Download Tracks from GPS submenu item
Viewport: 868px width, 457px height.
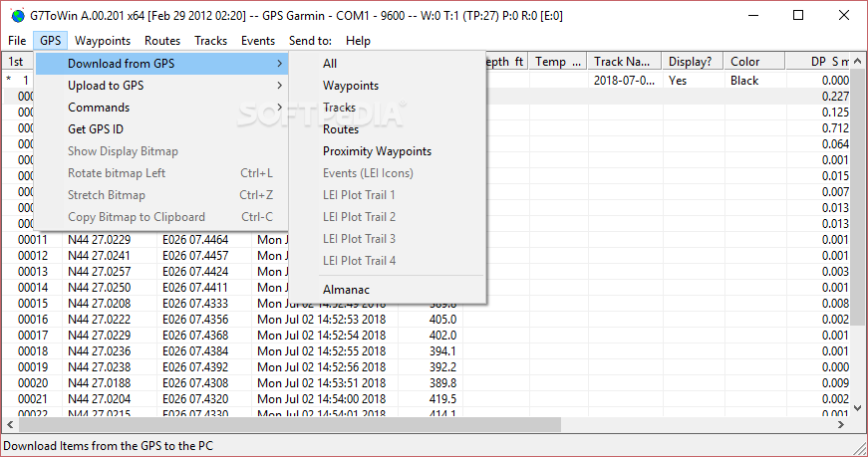tap(388, 108)
